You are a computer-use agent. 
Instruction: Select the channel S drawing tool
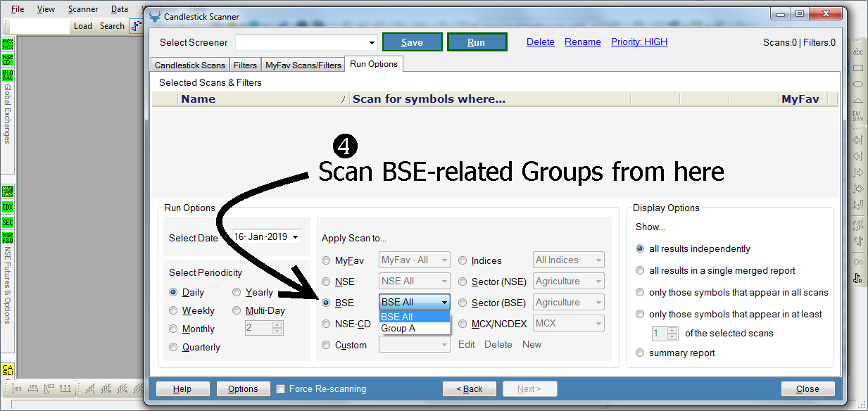124,388
